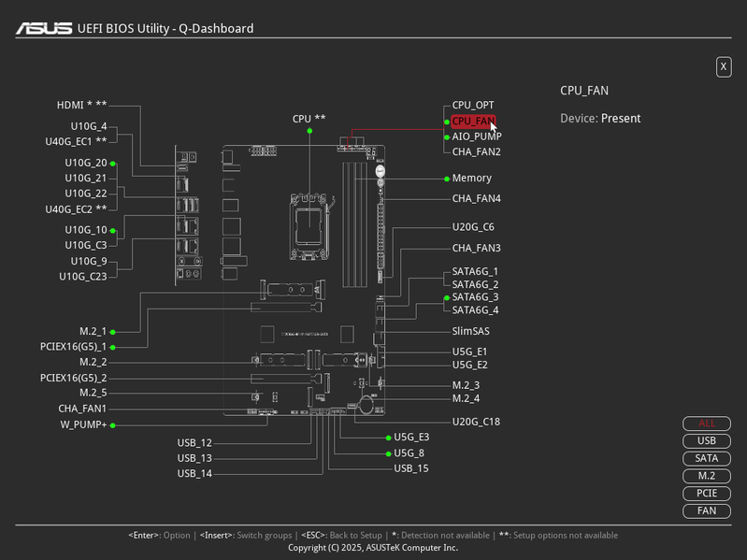Select the USB_13 header label
The height and width of the screenshot is (560, 747).
(x=194, y=459)
